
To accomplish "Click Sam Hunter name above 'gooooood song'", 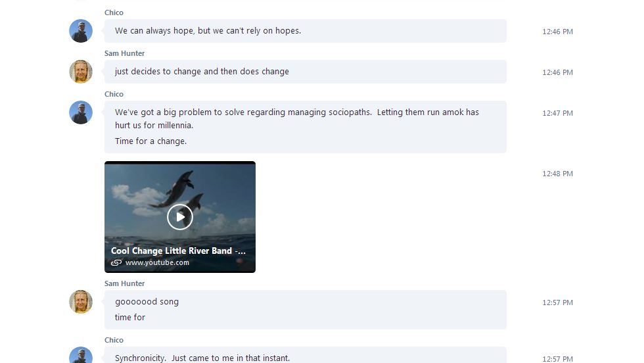I will tap(124, 283).
